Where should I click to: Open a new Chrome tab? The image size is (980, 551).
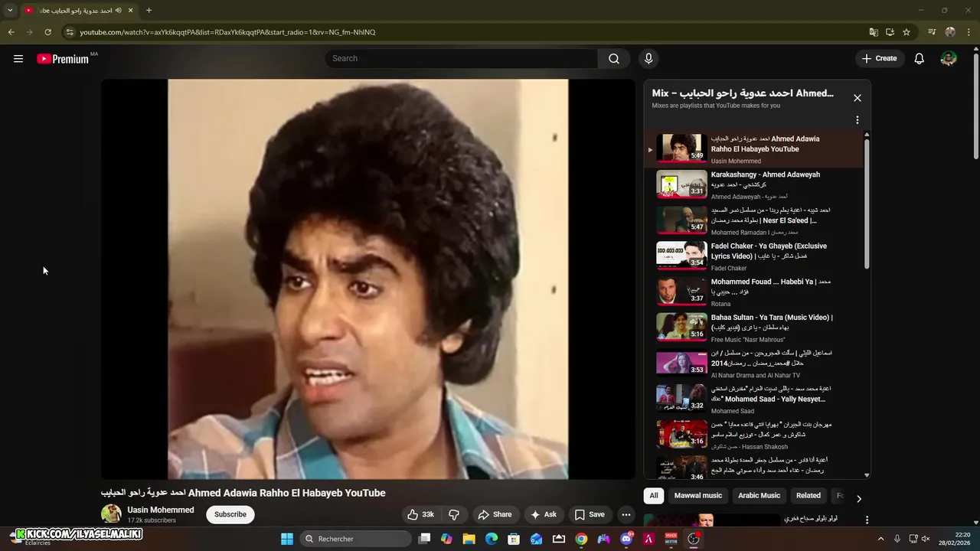(149, 10)
